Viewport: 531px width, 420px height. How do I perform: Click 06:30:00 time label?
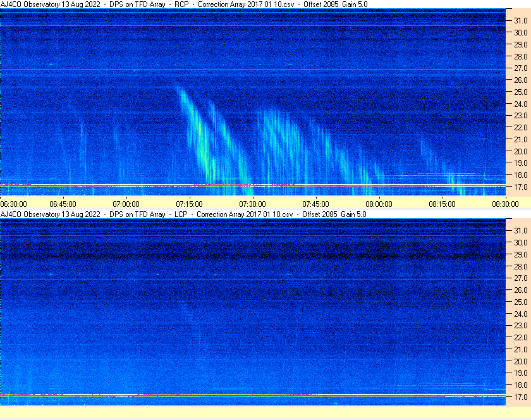(13, 204)
